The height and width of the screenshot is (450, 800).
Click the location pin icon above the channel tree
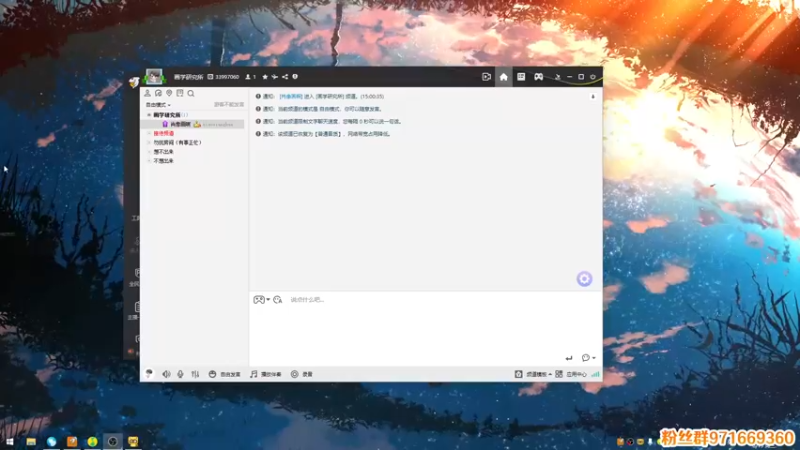169,93
